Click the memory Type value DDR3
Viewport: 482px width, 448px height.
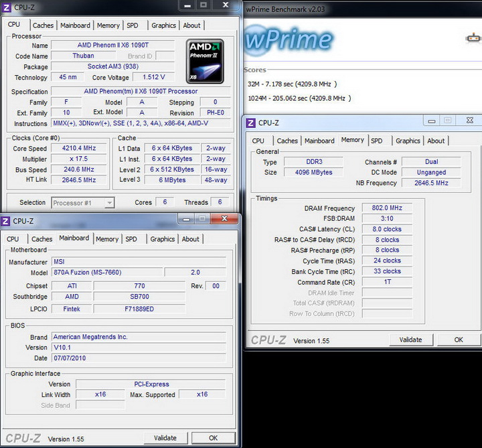[x=313, y=162]
